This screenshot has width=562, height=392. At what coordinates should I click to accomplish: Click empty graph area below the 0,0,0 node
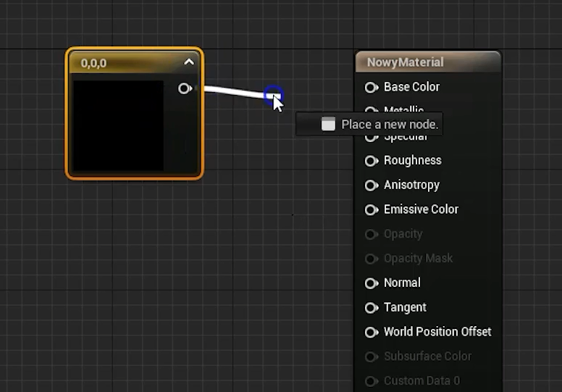pyautogui.click(x=138, y=275)
